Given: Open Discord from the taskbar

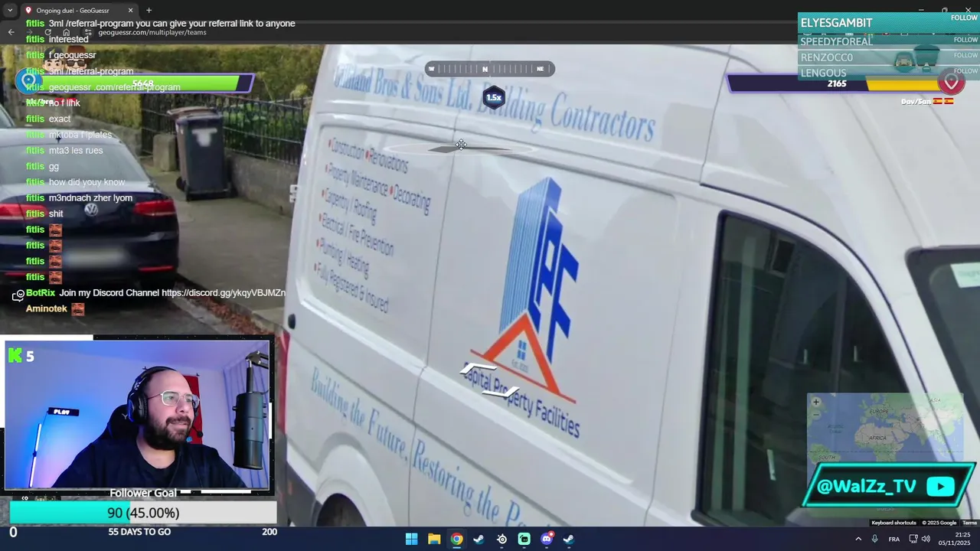Looking at the screenshot, I should (x=547, y=539).
